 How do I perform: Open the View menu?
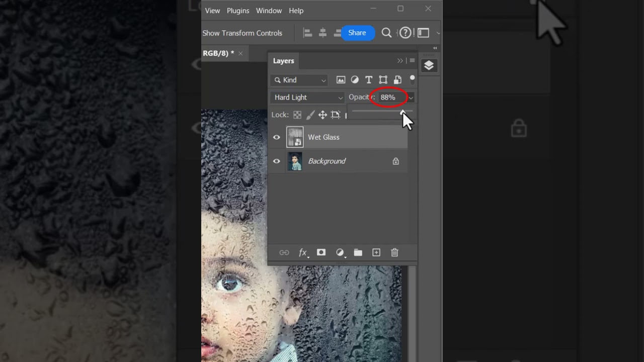tap(212, 11)
